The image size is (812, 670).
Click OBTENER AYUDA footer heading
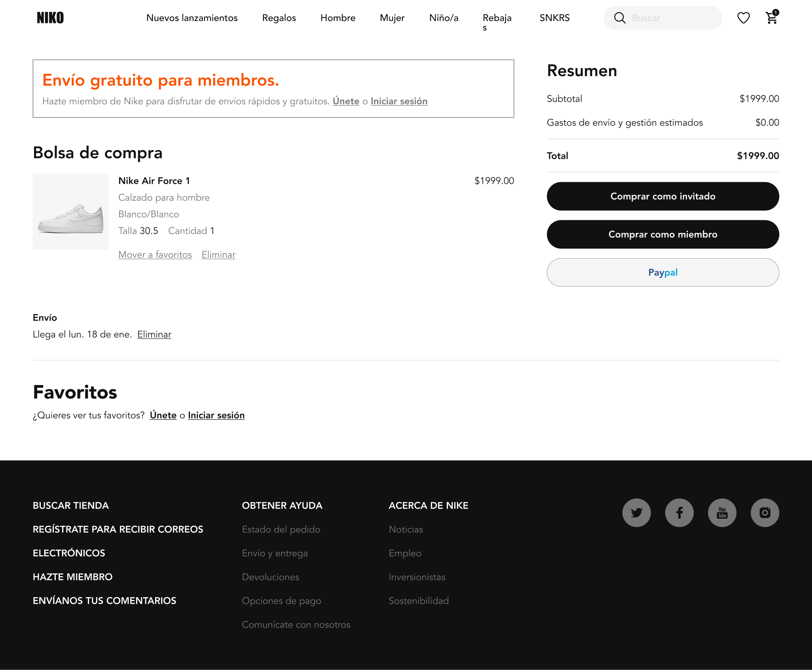click(282, 505)
